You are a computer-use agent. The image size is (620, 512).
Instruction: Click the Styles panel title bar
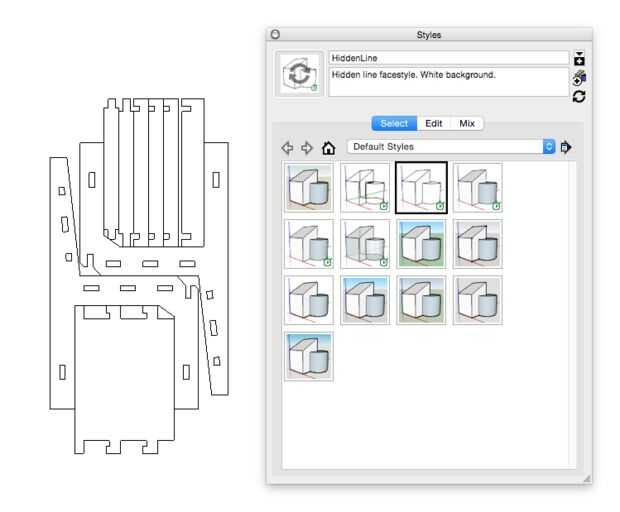tap(429, 35)
